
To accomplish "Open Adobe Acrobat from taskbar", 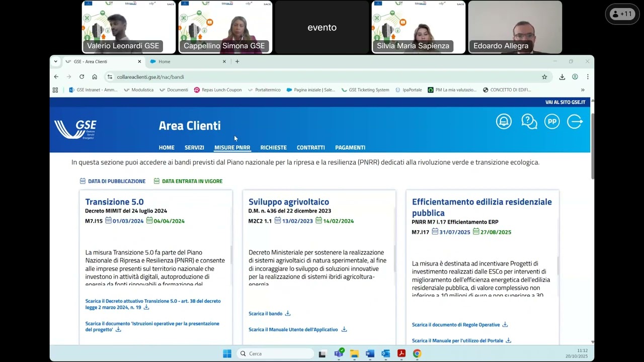I will click(401, 353).
